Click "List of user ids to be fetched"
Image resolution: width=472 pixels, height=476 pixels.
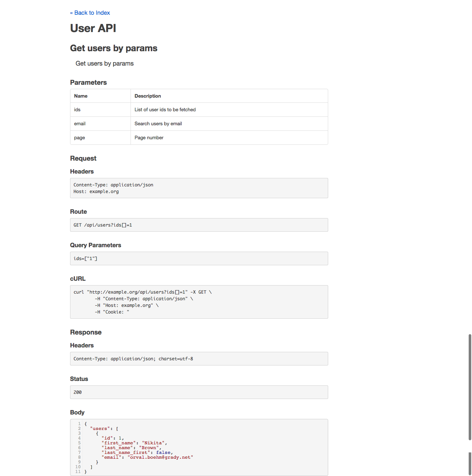tap(165, 110)
